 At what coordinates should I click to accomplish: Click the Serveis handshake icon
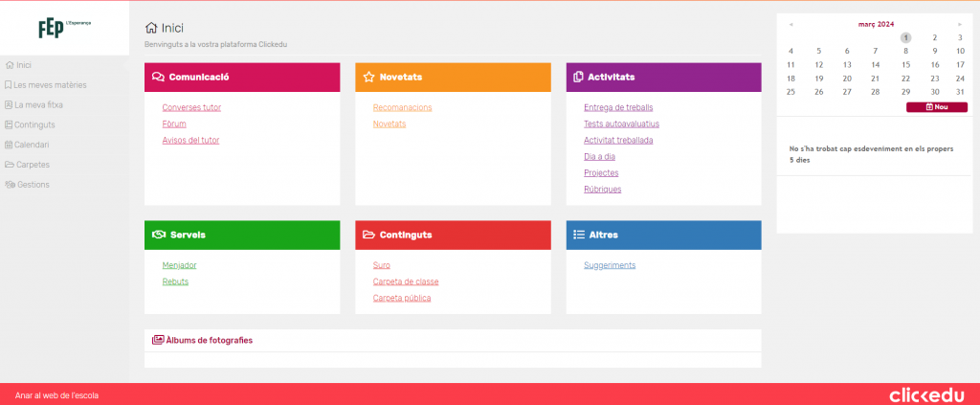(160, 235)
